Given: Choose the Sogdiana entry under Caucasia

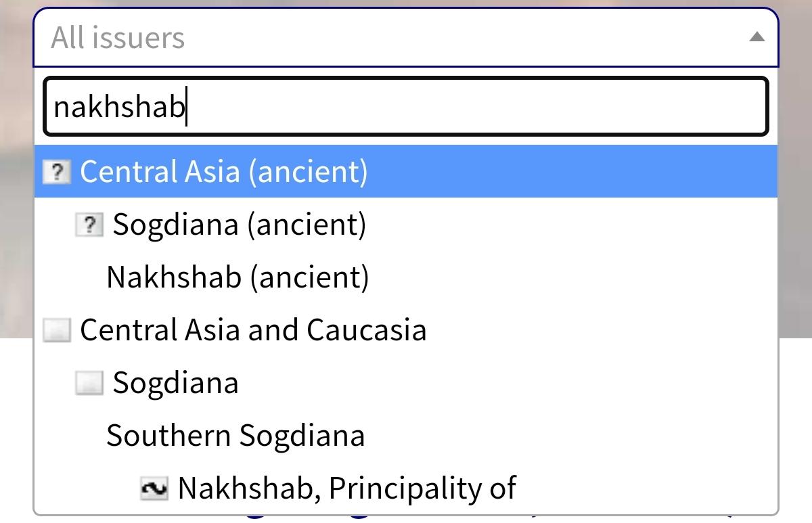Looking at the screenshot, I should 175,383.
